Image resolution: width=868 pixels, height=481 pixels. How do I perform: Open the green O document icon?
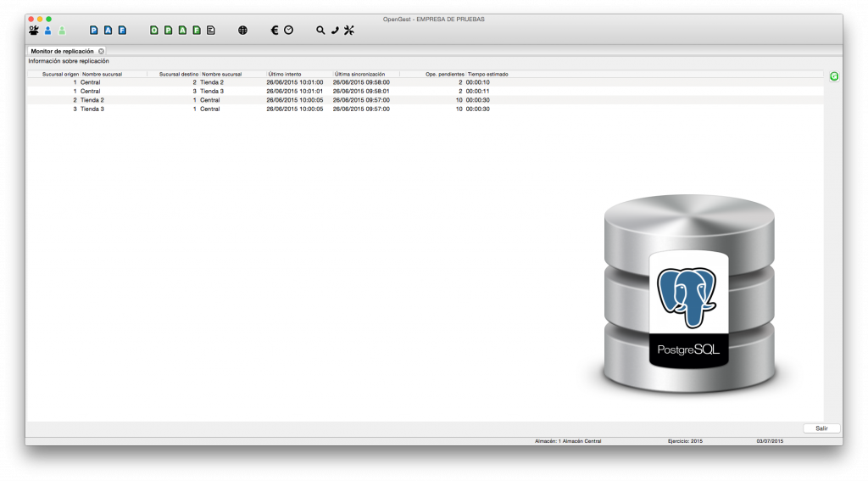click(154, 31)
